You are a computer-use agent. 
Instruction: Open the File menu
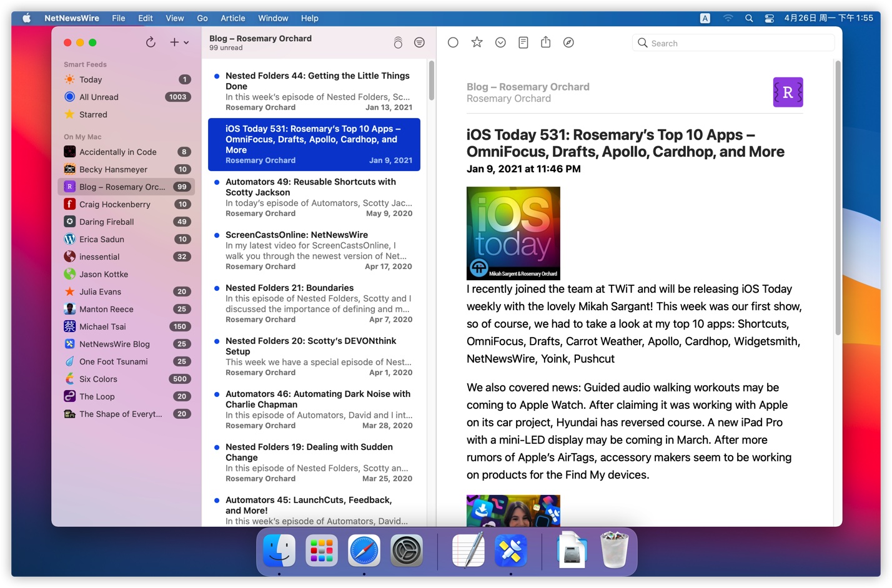[119, 18]
